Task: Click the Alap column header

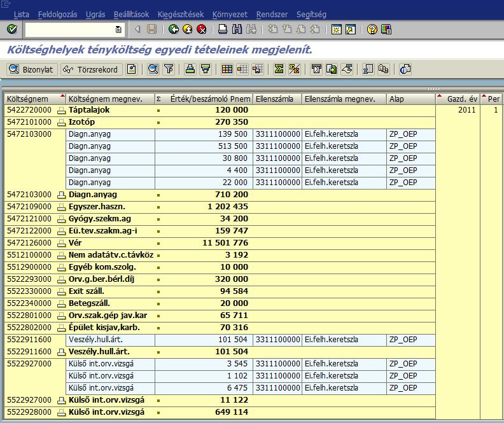Action: coord(411,99)
